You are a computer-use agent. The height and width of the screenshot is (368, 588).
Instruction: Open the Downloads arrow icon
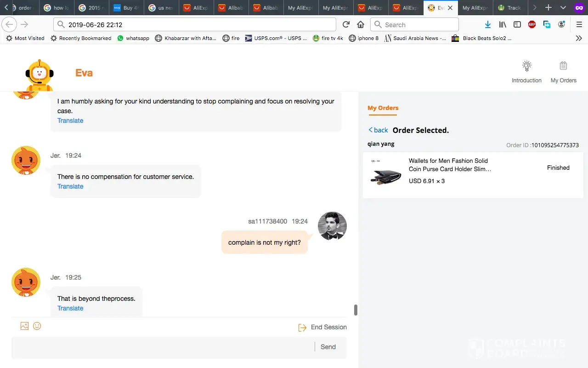[x=488, y=25]
